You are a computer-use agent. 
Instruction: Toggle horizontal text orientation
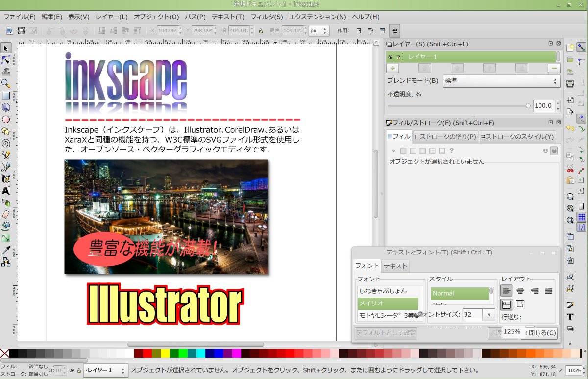(x=506, y=304)
